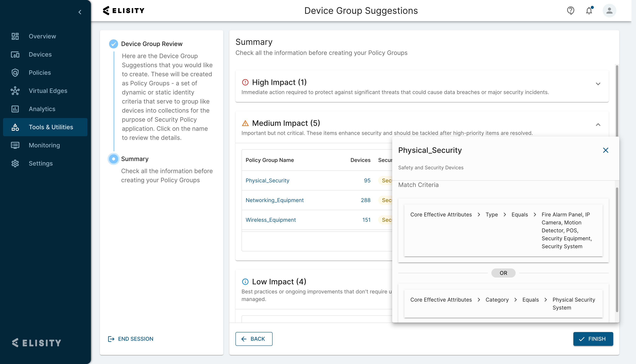The height and width of the screenshot is (364, 636).
Task: Click the 'Fire Alarm Panel, IP Camera' criteria value
Action: [x=567, y=230]
